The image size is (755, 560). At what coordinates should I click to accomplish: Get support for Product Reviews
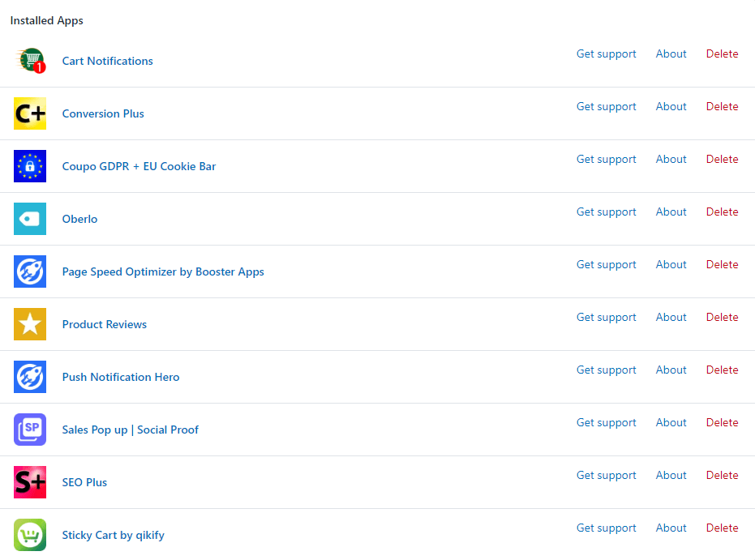coord(606,317)
